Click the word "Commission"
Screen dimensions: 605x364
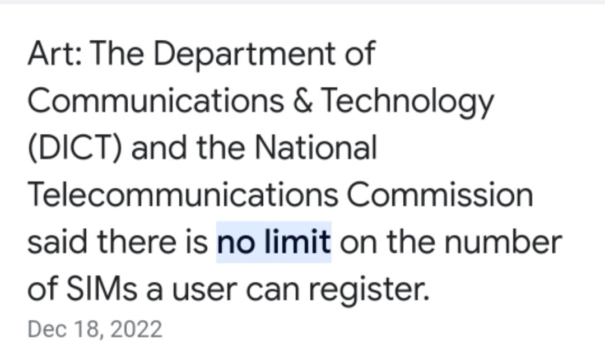pyautogui.click(x=440, y=195)
